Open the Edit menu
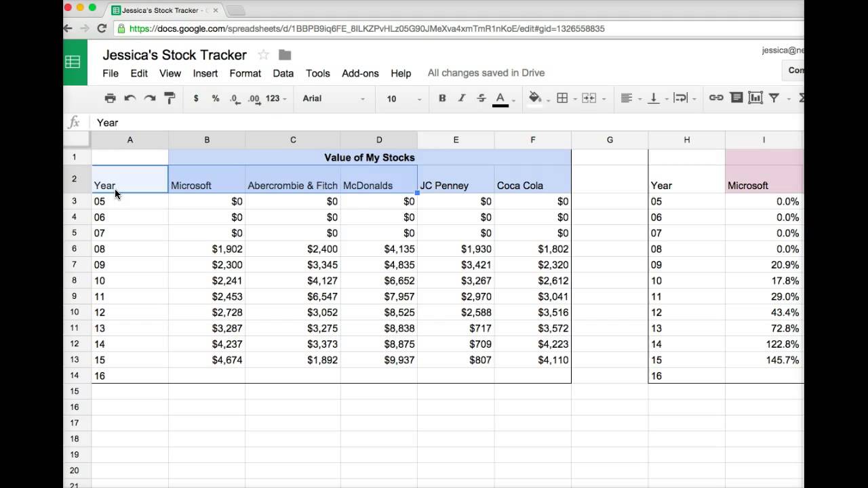The image size is (868, 488). pos(139,73)
